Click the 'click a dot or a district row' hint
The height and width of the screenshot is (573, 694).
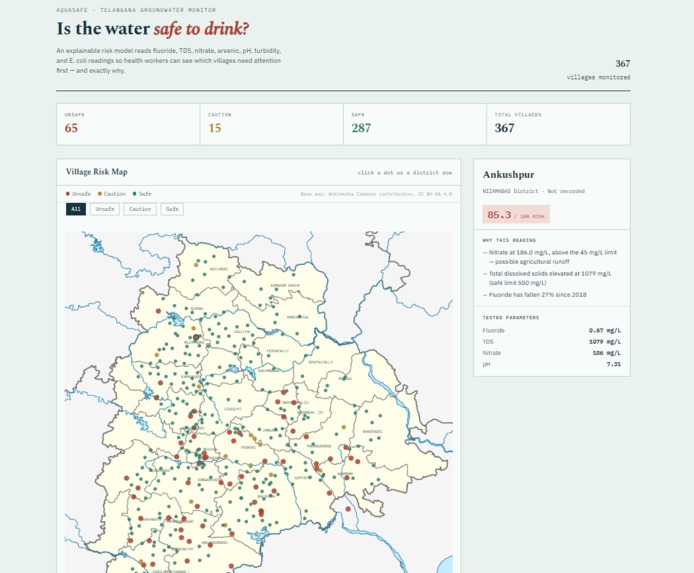click(405, 173)
